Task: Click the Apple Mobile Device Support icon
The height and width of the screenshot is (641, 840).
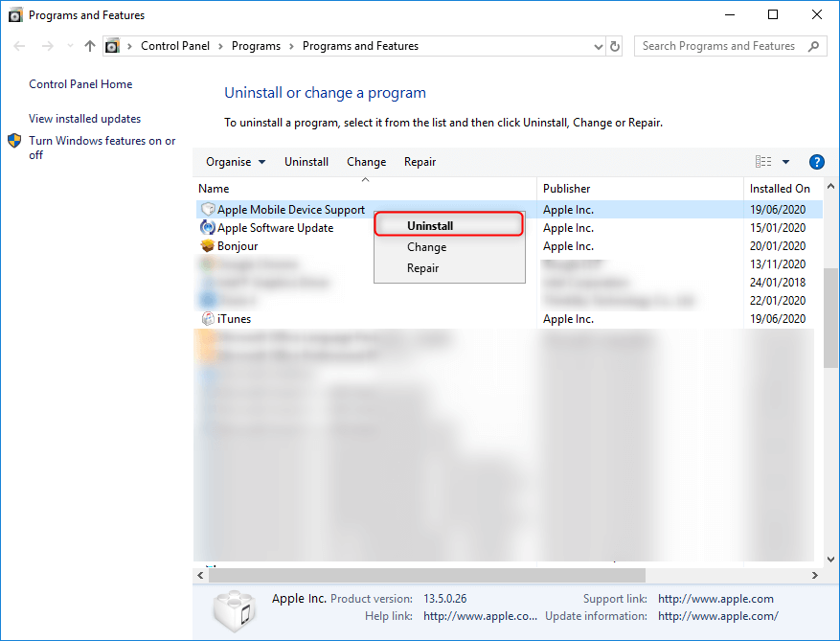Action: (x=207, y=210)
